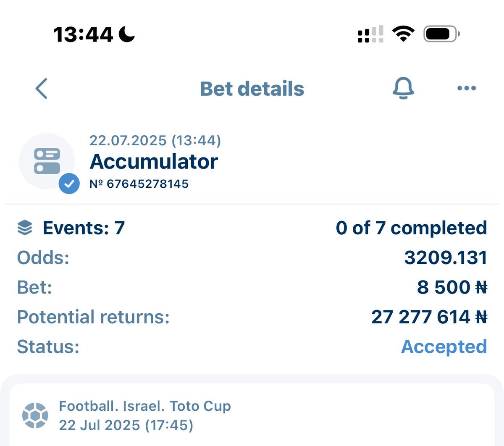Open the Israel Toto Cup event card
504x446 pixels.
pyautogui.click(x=252, y=415)
